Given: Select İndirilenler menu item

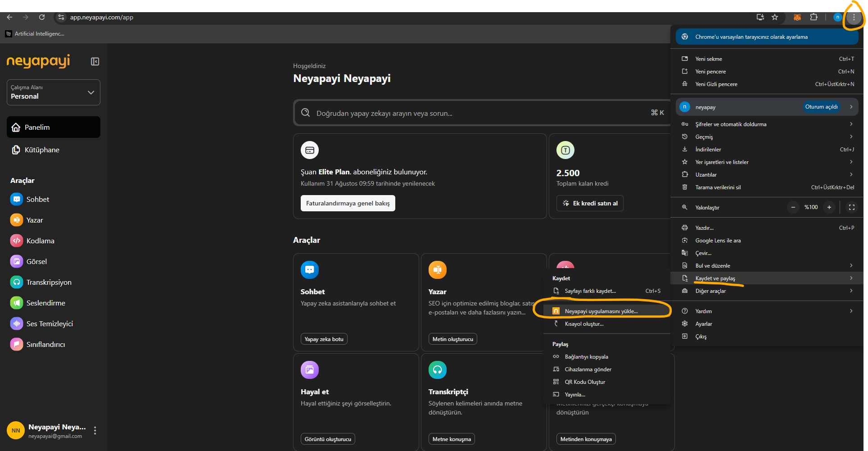Looking at the screenshot, I should tap(767, 149).
